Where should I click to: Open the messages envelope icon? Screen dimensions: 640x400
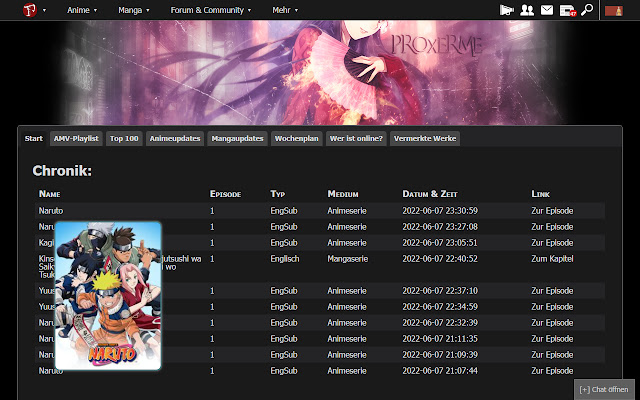(547, 10)
